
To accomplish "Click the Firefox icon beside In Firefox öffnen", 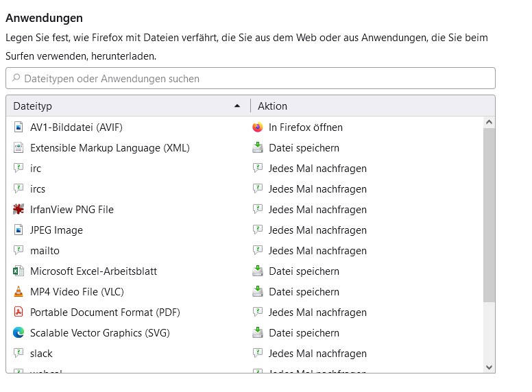I will pyautogui.click(x=258, y=127).
